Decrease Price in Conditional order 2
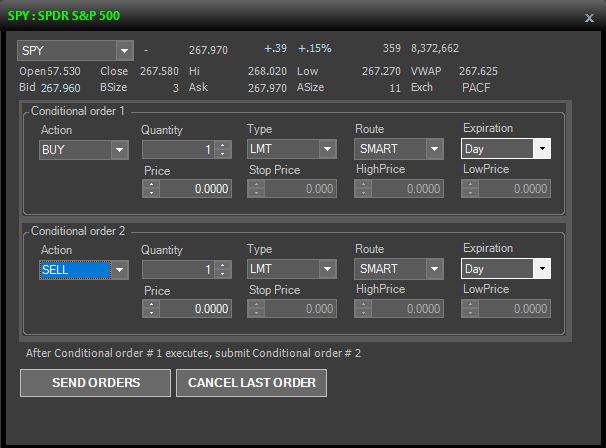 (151, 313)
